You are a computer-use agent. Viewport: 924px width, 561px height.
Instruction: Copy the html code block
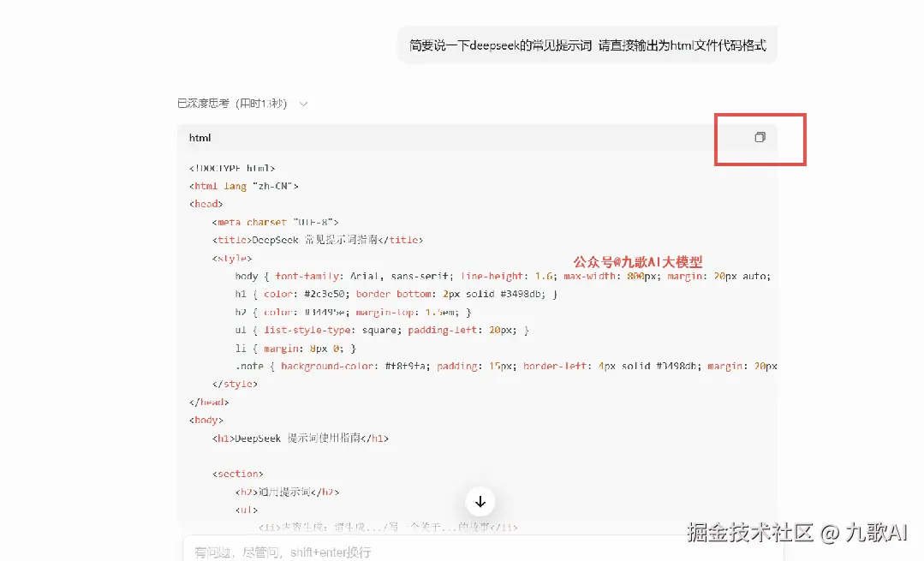[x=760, y=137]
